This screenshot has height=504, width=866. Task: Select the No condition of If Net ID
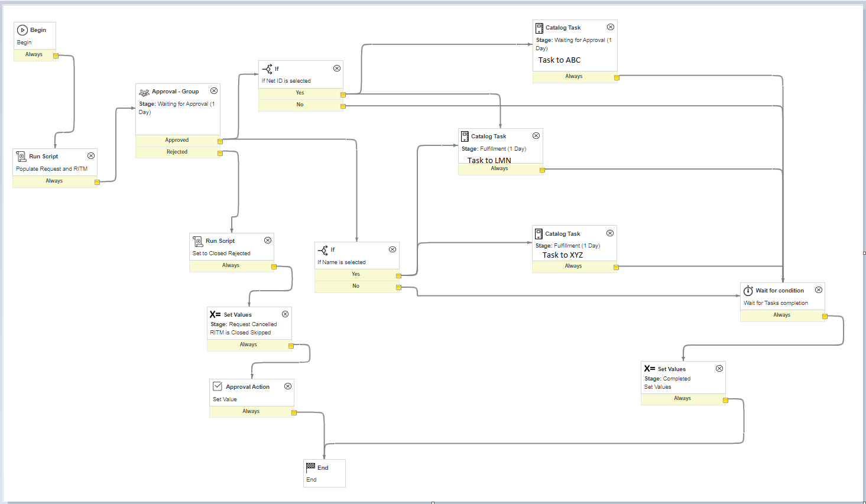pyautogui.click(x=300, y=105)
